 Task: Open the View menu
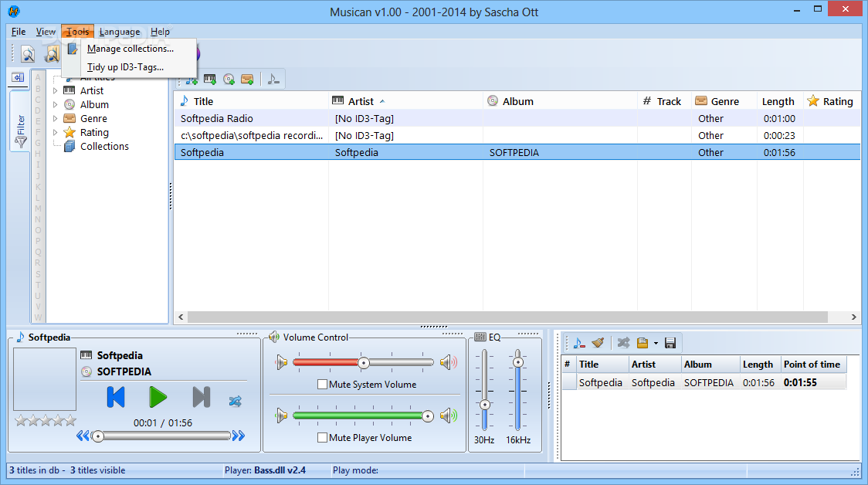tap(46, 32)
